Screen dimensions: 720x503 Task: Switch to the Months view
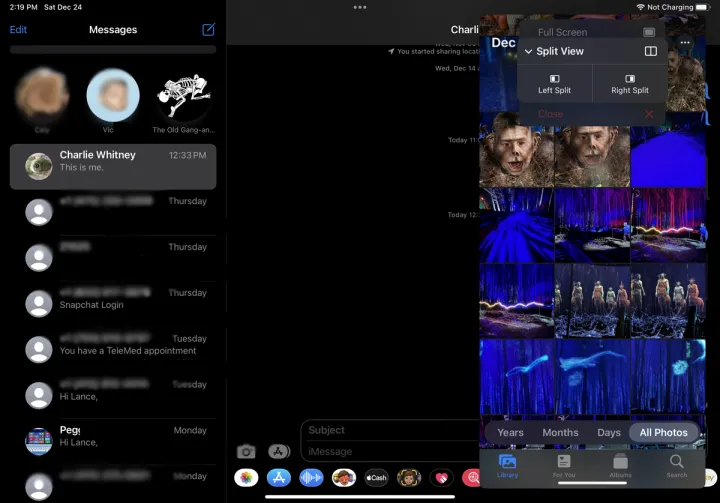coord(560,433)
